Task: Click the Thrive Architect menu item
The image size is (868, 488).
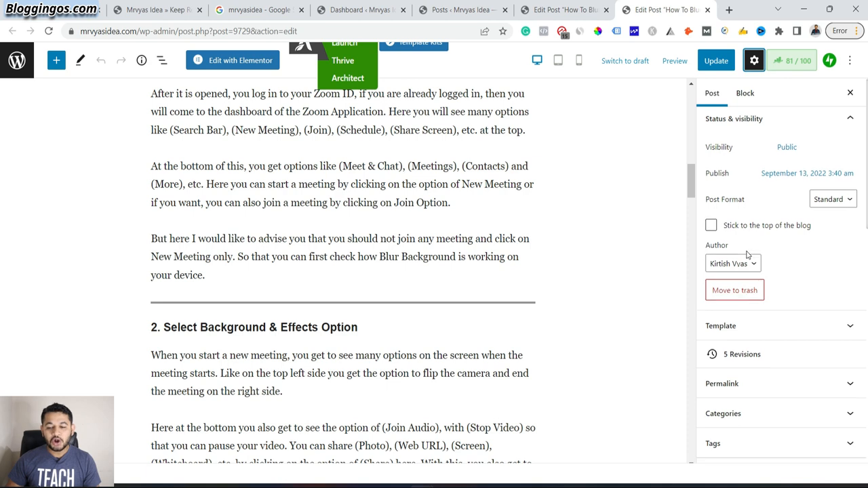Action: 348,69
